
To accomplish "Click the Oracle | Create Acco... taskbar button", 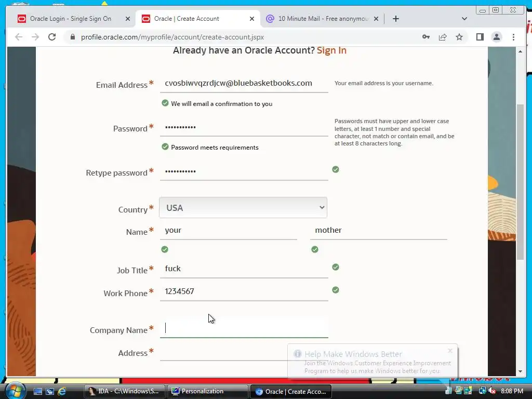I will (291, 392).
